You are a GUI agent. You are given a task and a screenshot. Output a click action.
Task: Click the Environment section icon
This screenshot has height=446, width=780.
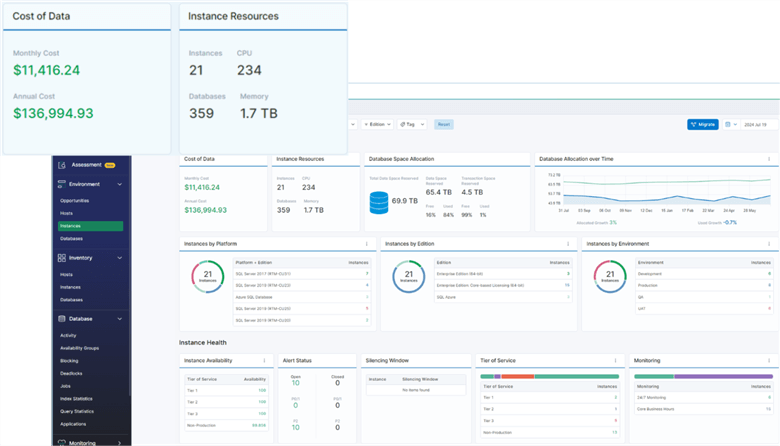pos(61,184)
